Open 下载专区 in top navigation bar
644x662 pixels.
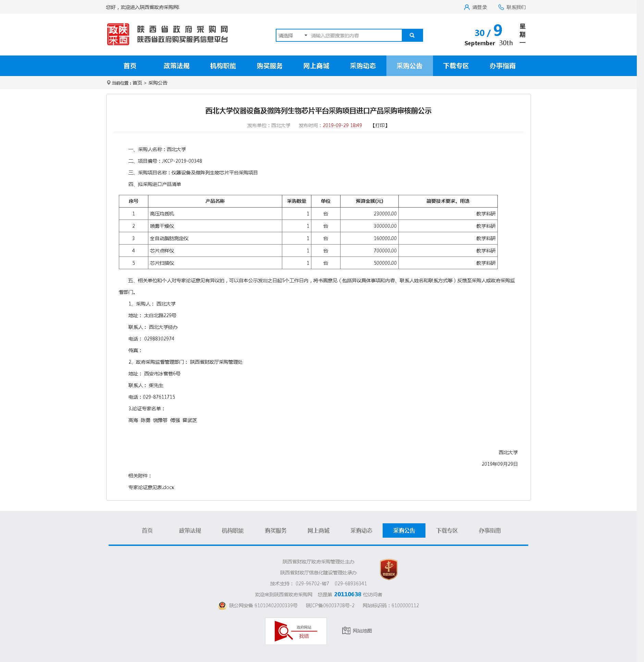(x=456, y=66)
